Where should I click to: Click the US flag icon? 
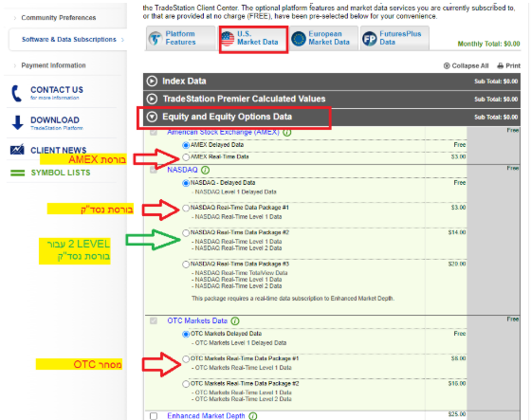228,39
